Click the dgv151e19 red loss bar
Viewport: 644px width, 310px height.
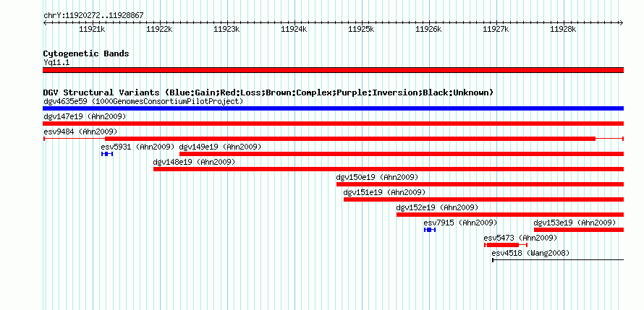(484, 199)
